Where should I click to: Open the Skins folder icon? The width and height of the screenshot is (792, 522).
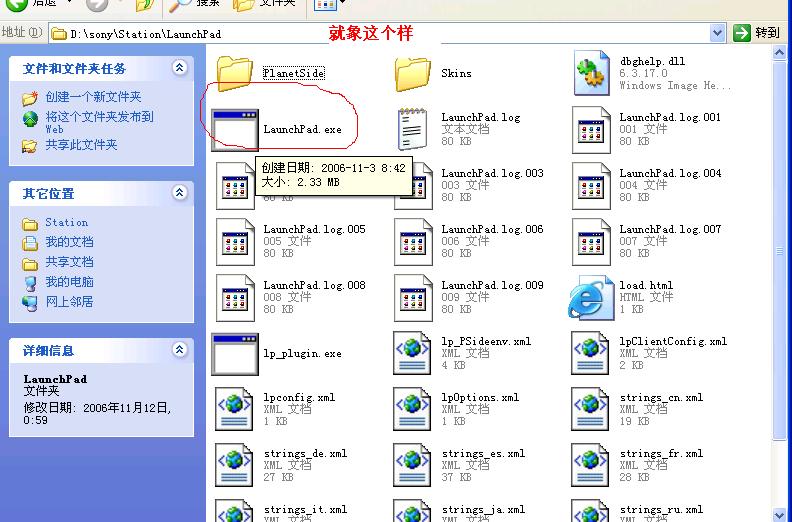click(x=413, y=74)
